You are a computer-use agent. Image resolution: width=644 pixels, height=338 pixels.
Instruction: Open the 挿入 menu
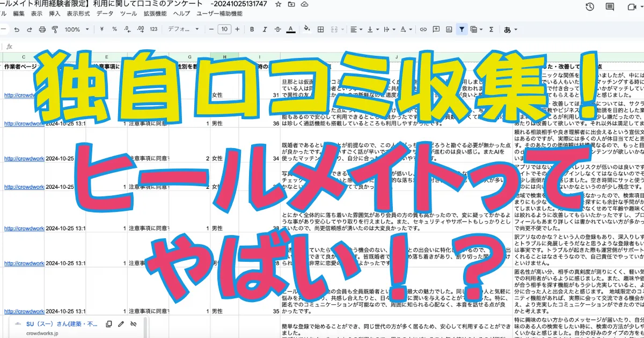(54, 13)
